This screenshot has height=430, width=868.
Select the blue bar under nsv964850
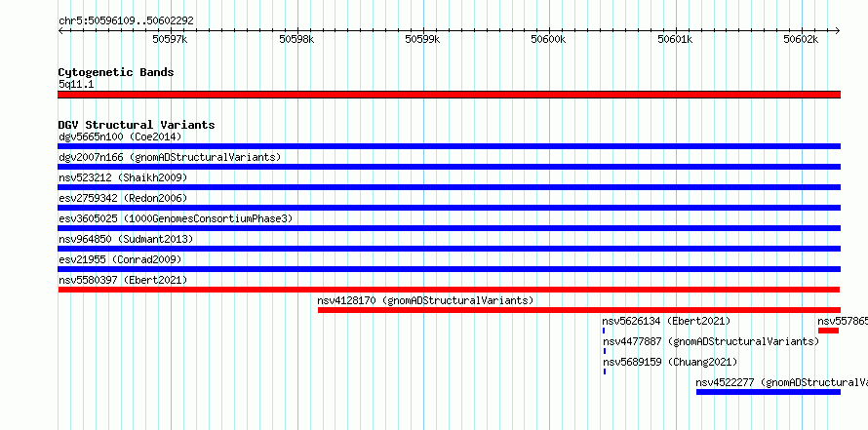tap(449, 249)
